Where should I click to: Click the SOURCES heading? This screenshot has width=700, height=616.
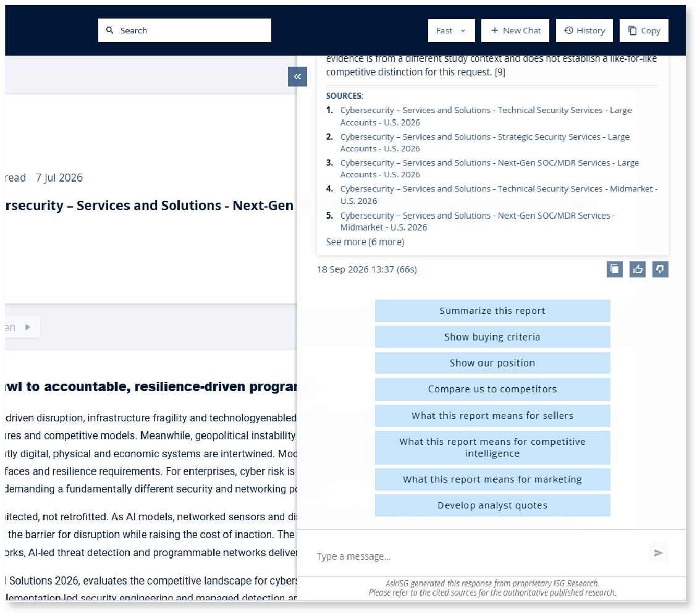(344, 96)
